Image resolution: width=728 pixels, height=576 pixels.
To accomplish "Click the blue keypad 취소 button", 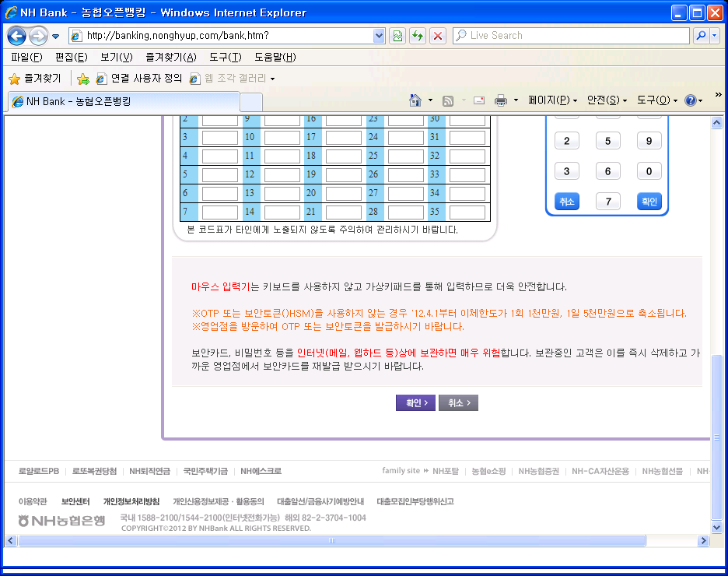I will click(566, 201).
